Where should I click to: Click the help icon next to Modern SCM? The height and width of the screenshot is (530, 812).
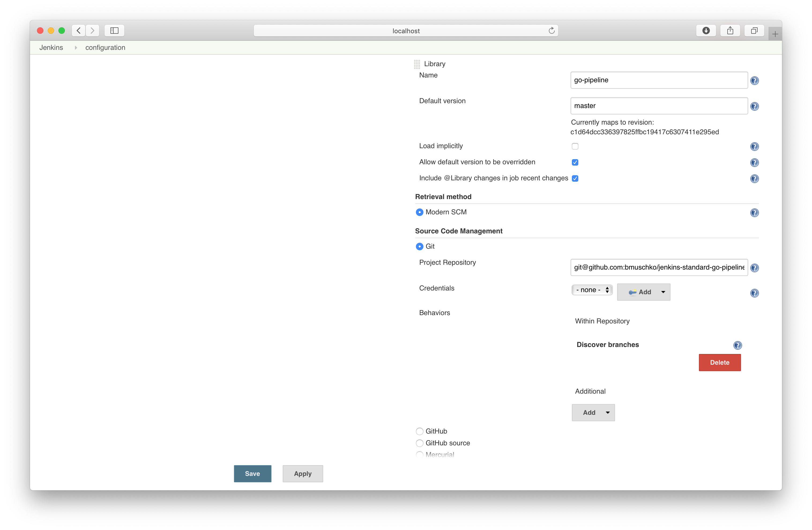tap(755, 213)
